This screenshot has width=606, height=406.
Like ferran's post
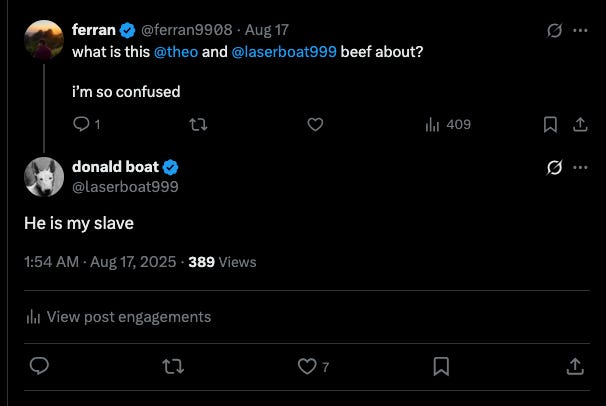315,125
